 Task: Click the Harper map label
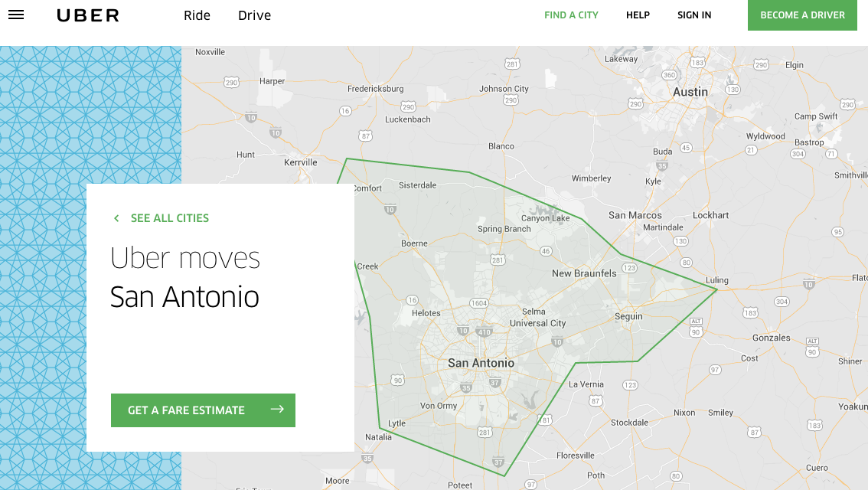(x=272, y=81)
